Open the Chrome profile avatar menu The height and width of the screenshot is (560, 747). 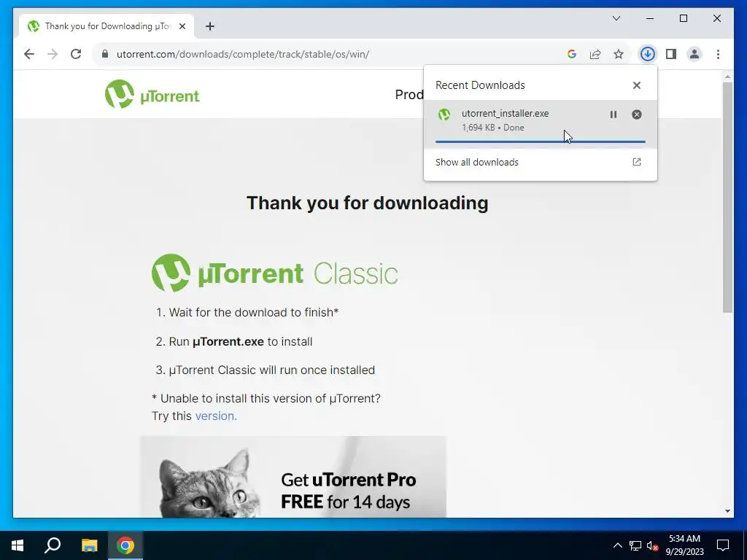[x=694, y=54]
